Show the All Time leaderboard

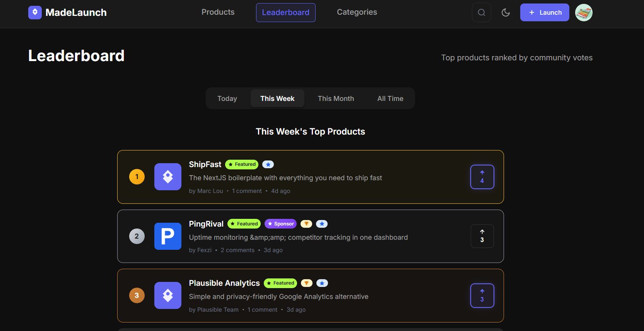(390, 99)
